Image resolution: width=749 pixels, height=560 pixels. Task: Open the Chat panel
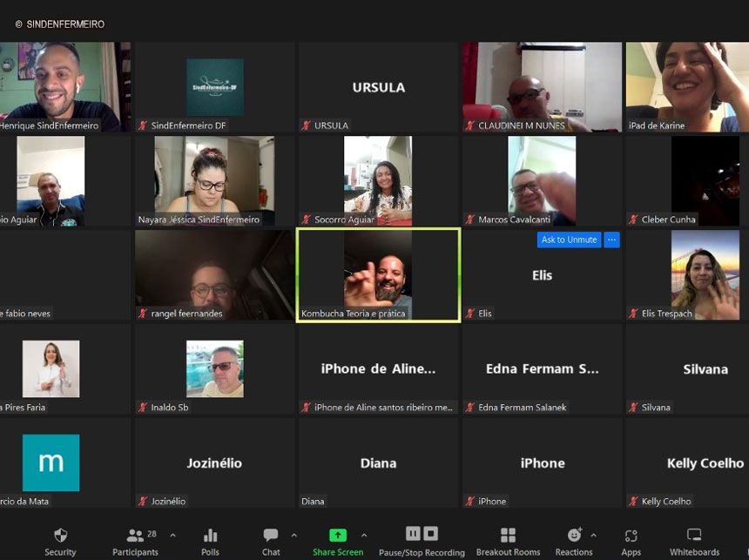pos(271,536)
